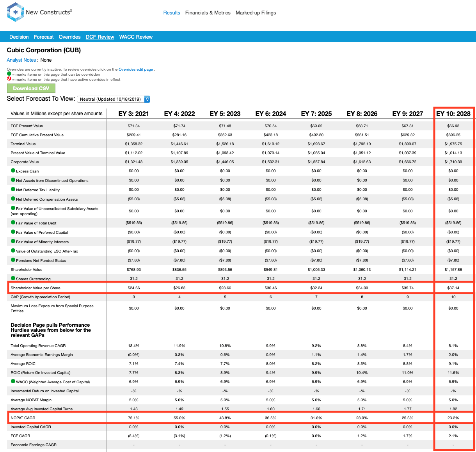Click the EY 4: 2022 column header

coord(179,114)
